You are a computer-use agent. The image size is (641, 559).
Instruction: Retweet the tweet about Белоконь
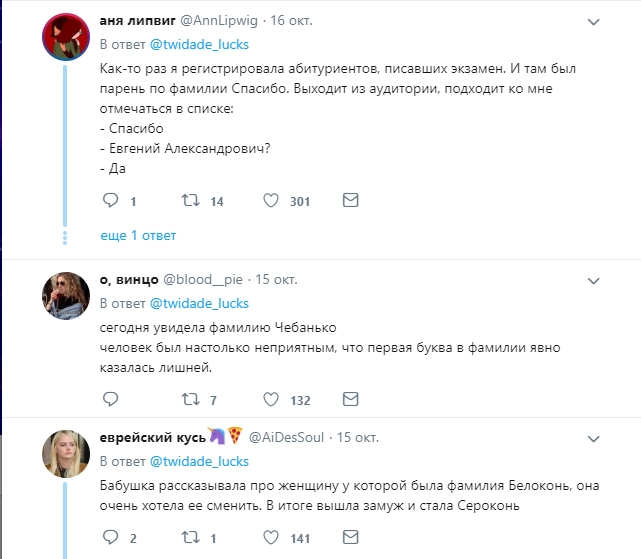pos(187,537)
